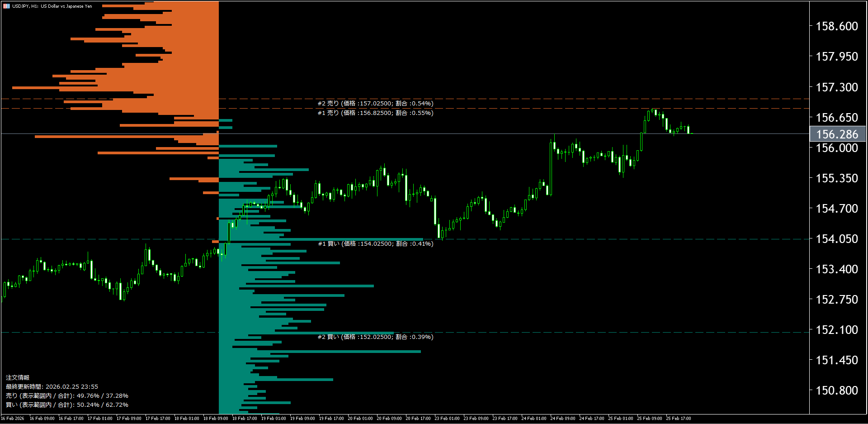The height and width of the screenshot is (424, 868).
Task: Click the 買い ratio line 50.24% / 62.72%
Action: (67, 405)
